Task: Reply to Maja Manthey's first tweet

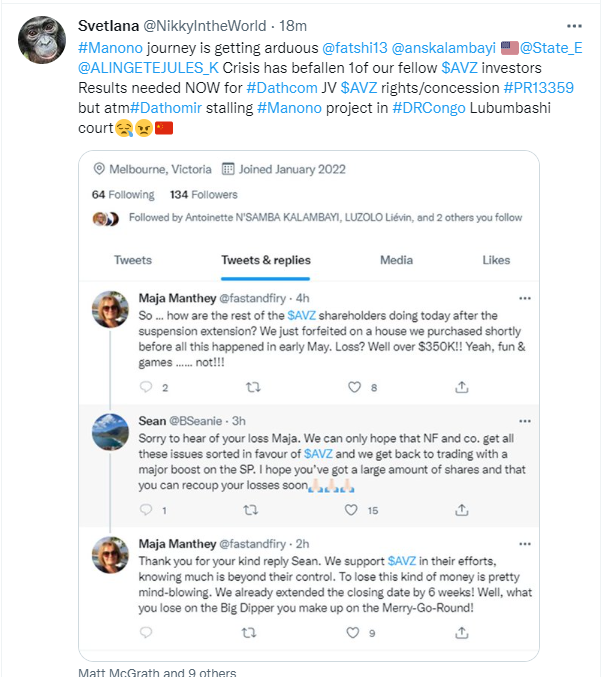Action: [x=147, y=387]
